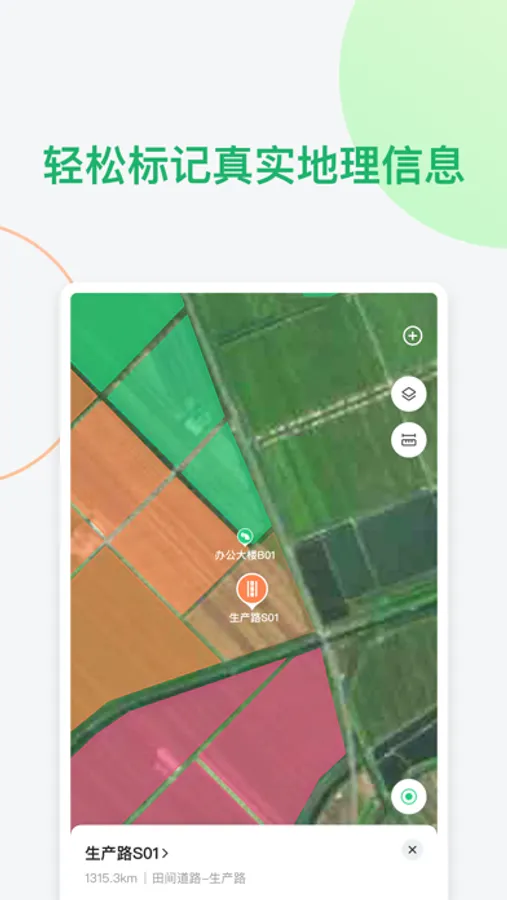
Task: Tap the 生产路S01 label under marker
Action: click(254, 618)
